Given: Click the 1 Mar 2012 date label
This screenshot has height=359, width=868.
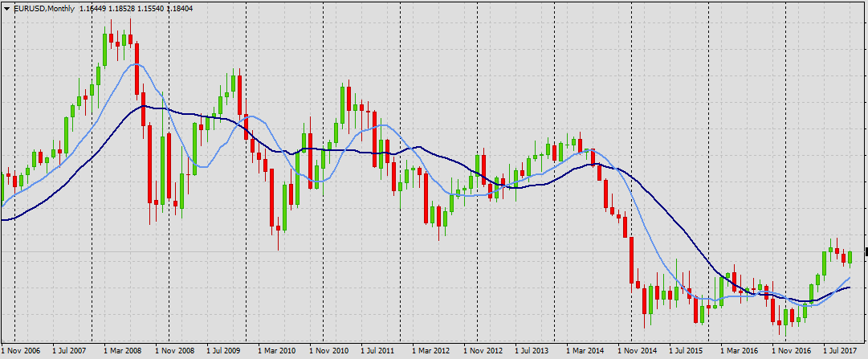Looking at the screenshot, I should pyautogui.click(x=431, y=351).
